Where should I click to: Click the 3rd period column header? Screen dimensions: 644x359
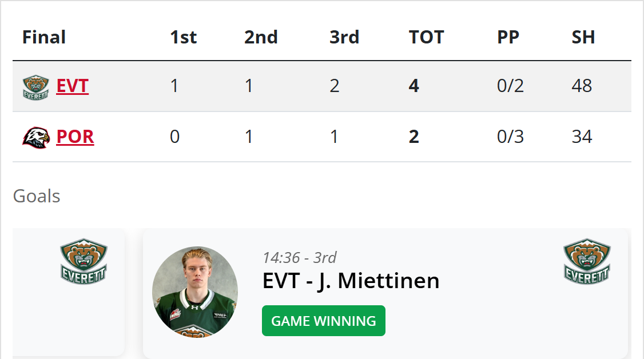(x=344, y=37)
